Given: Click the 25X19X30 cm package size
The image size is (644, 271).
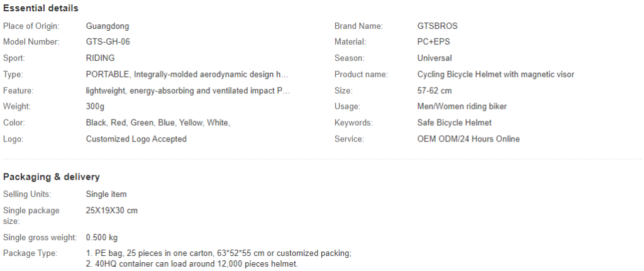Looking at the screenshot, I should (112, 211).
